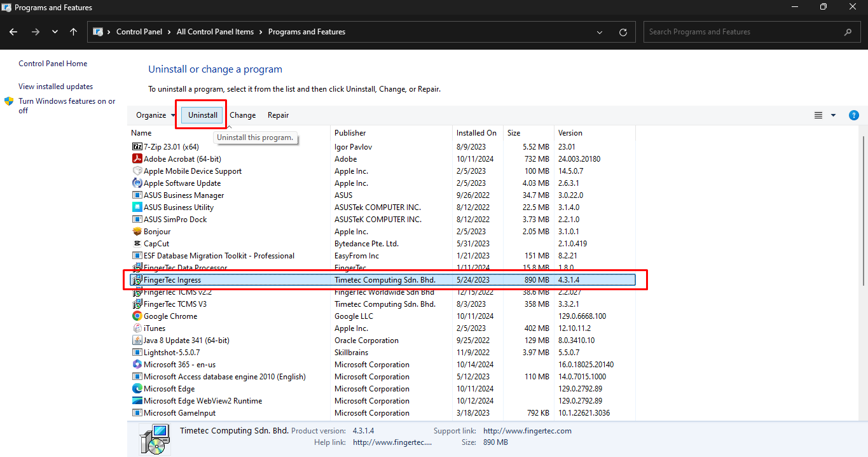Click the Refresh button in address bar

(x=623, y=32)
